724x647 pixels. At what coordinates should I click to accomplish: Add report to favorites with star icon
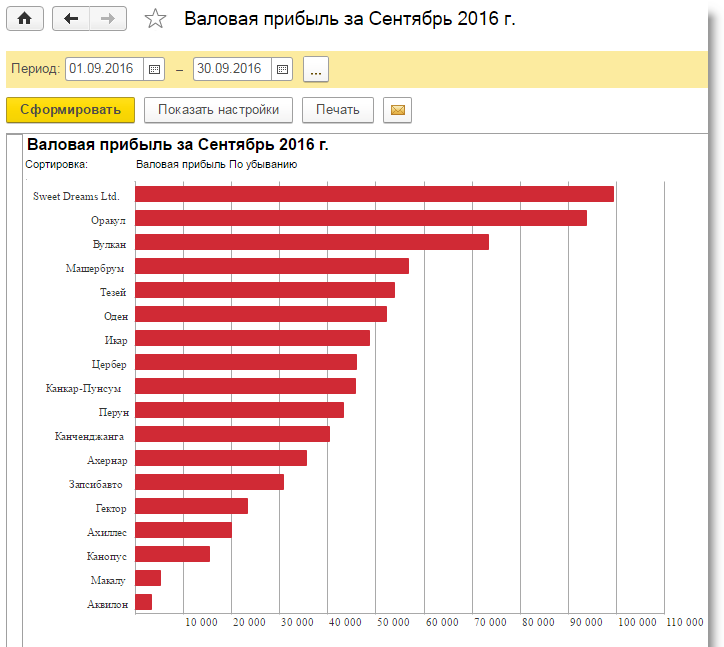[155, 19]
